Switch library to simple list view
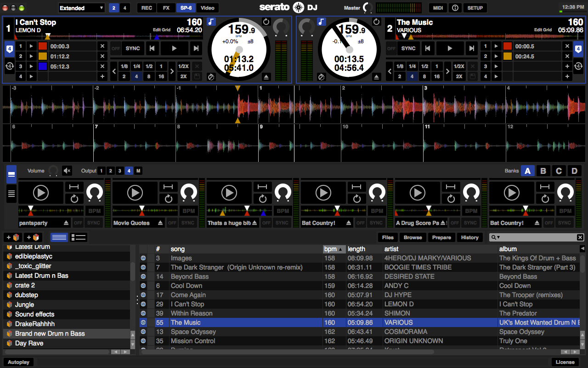Image resolution: width=588 pixels, height=368 pixels. (x=59, y=237)
